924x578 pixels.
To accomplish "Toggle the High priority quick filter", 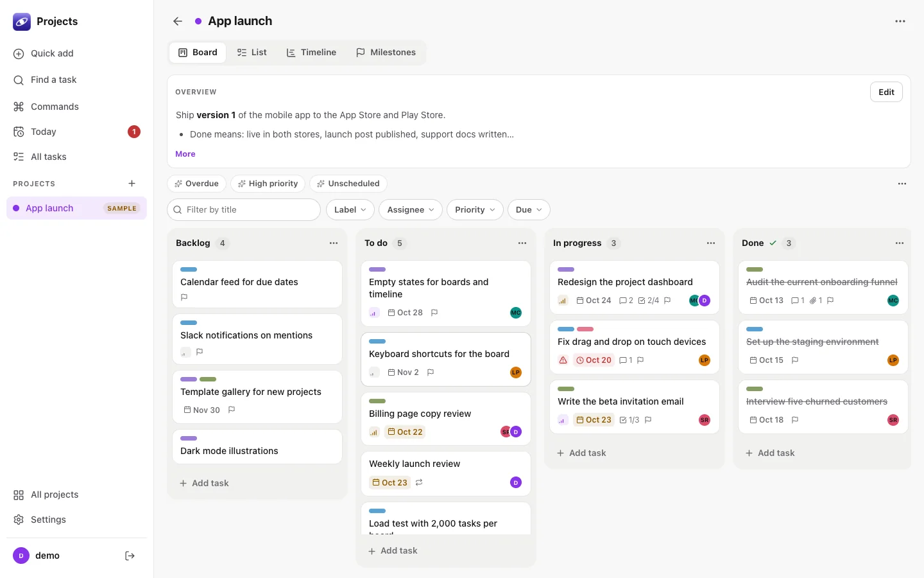I will click(x=268, y=184).
